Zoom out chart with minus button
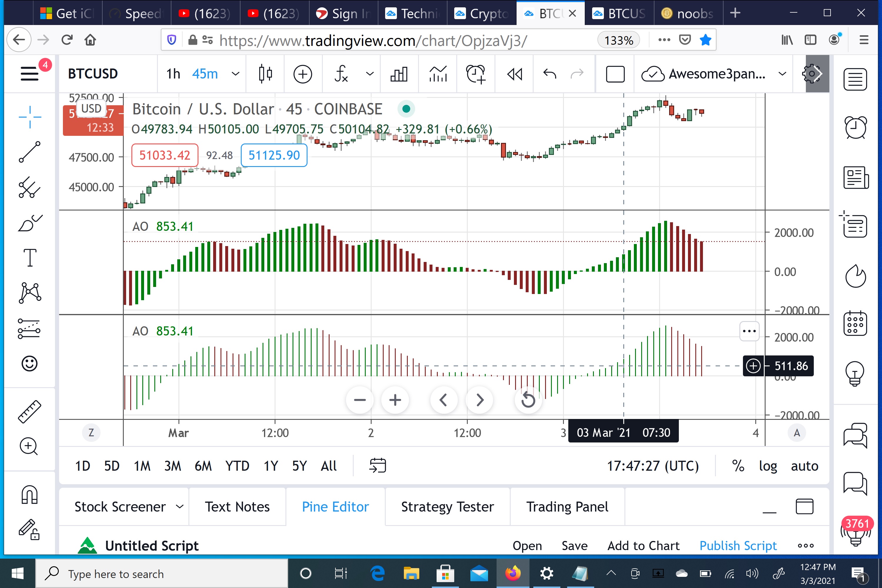The image size is (882, 588). 360,400
